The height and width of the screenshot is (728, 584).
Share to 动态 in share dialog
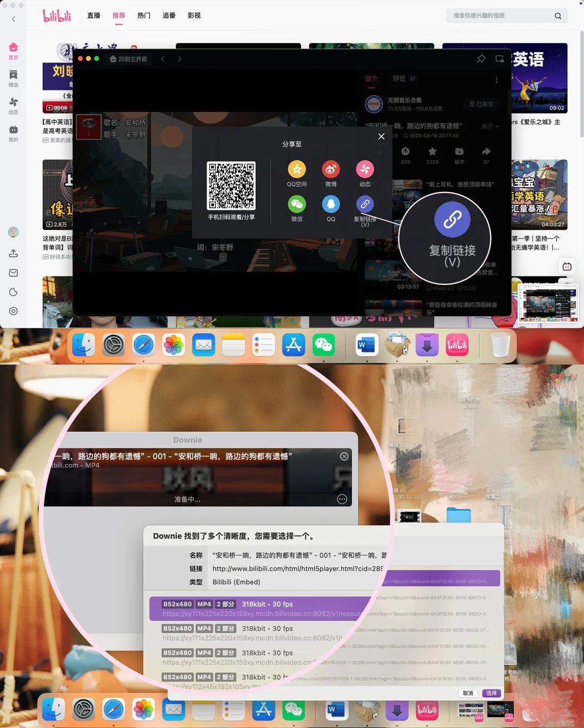(x=365, y=169)
